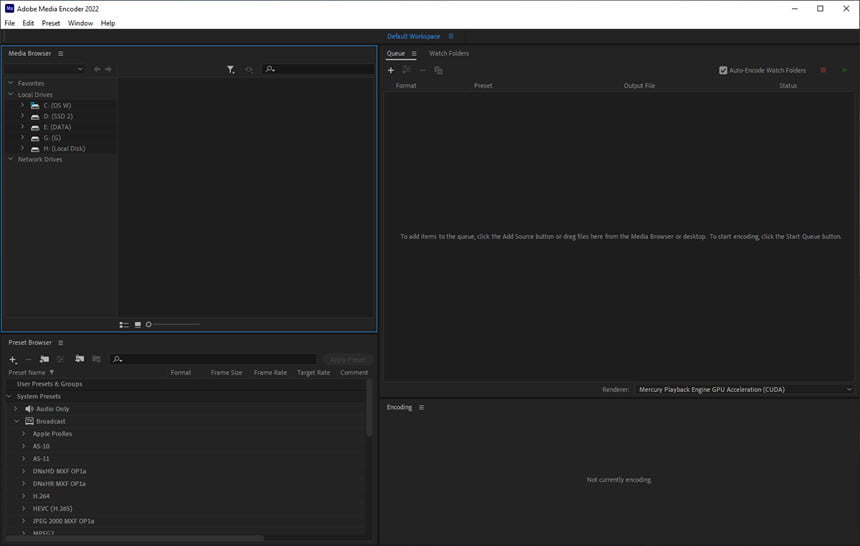The width and height of the screenshot is (860, 546).
Task: Click the red Stop Queue icon
Action: click(823, 70)
